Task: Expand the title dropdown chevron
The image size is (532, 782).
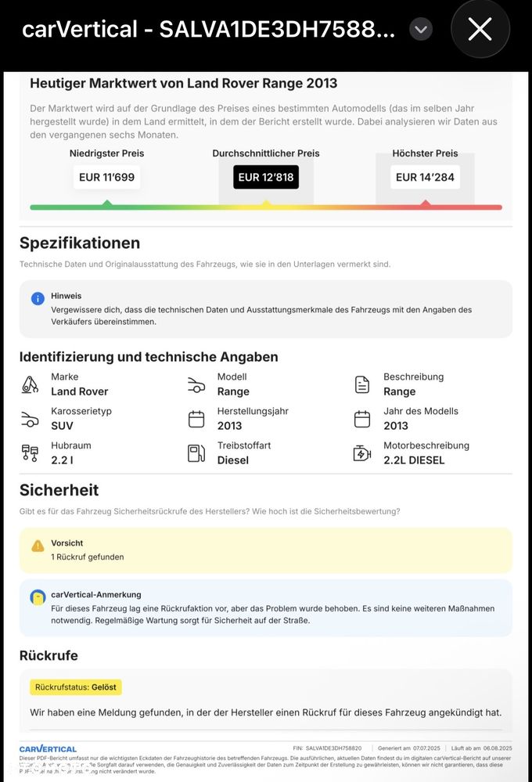Action: pos(421,30)
